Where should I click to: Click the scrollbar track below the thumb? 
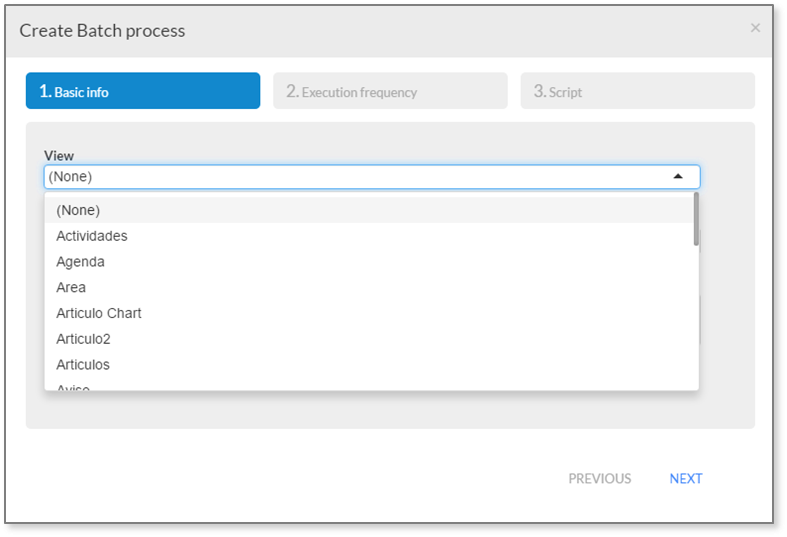click(x=696, y=318)
